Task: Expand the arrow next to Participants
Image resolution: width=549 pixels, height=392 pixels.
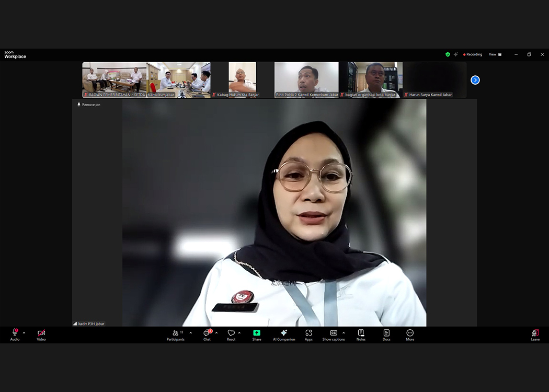Action: tap(190, 333)
